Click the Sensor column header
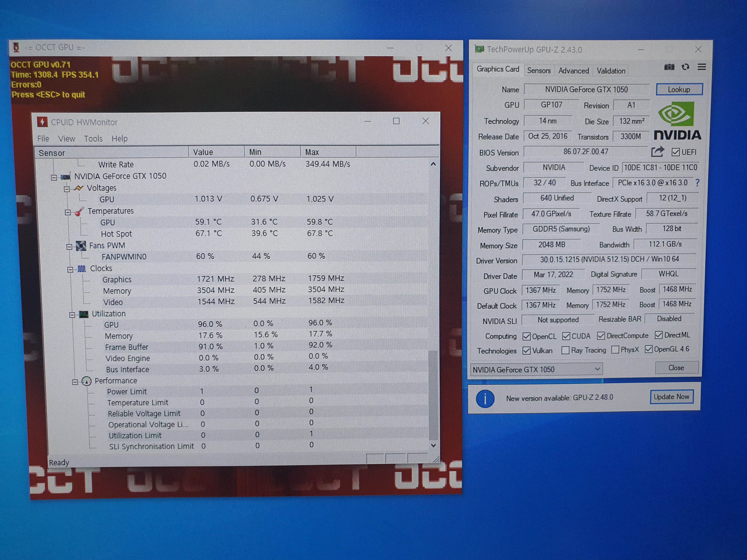 click(112, 153)
